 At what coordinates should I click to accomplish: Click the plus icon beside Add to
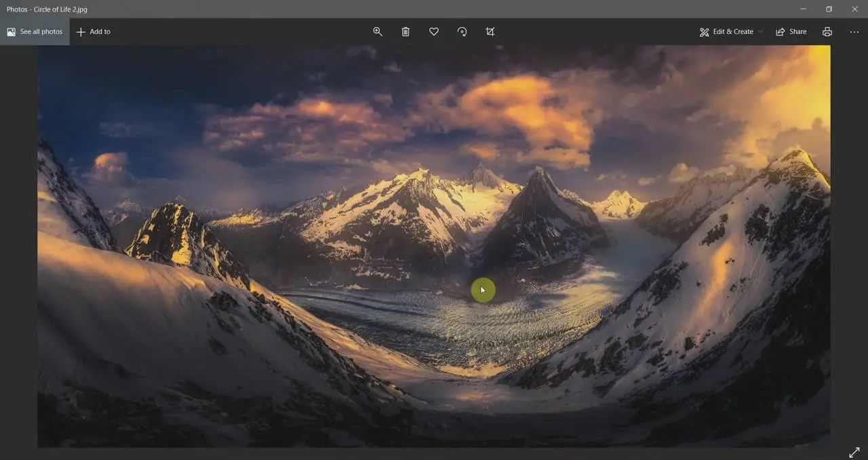tap(81, 32)
